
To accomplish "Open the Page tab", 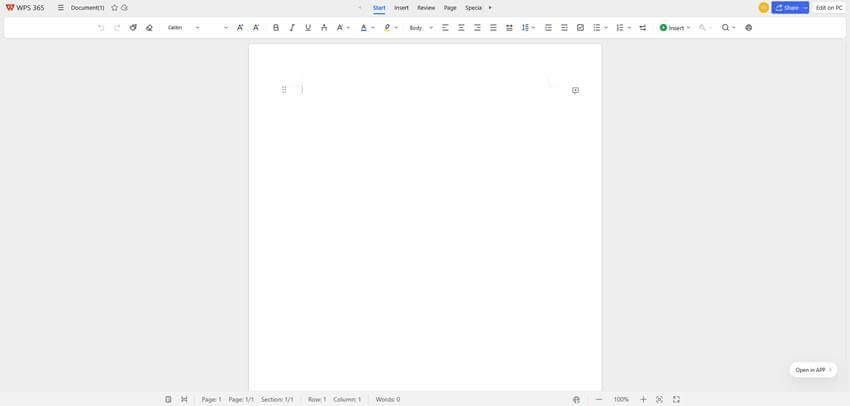I will tap(450, 8).
